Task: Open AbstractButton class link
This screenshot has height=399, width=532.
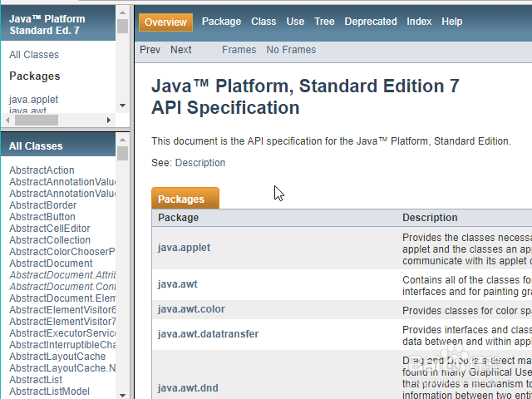Action: 42,217
